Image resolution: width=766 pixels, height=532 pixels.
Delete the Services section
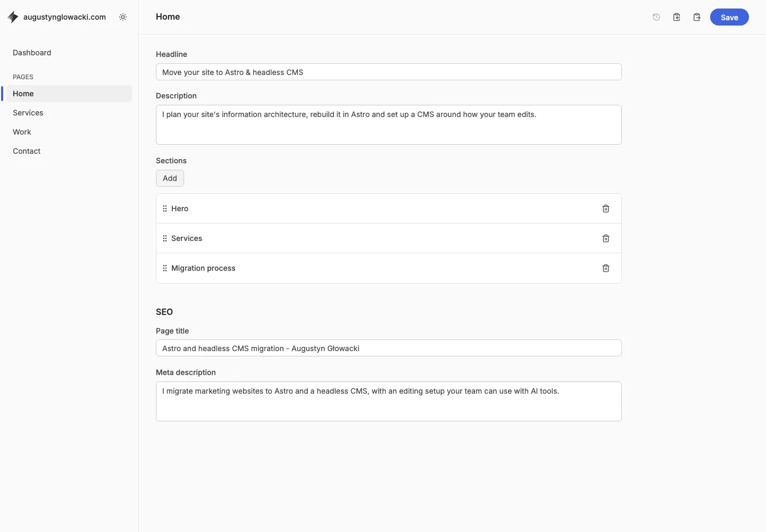tap(606, 238)
